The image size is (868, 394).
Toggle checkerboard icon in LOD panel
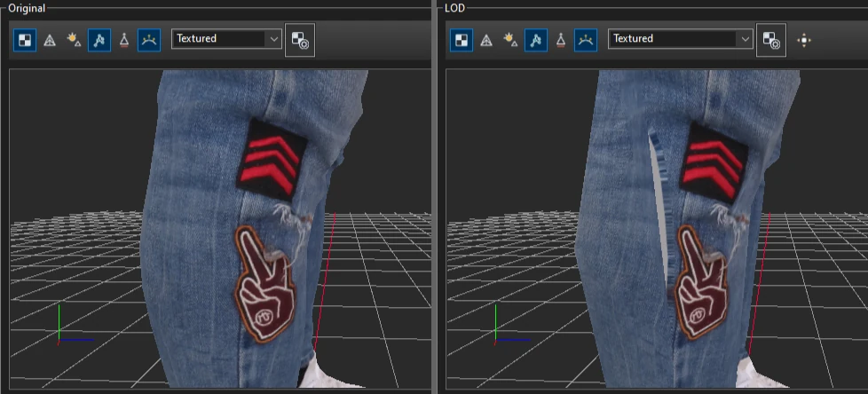(x=462, y=40)
